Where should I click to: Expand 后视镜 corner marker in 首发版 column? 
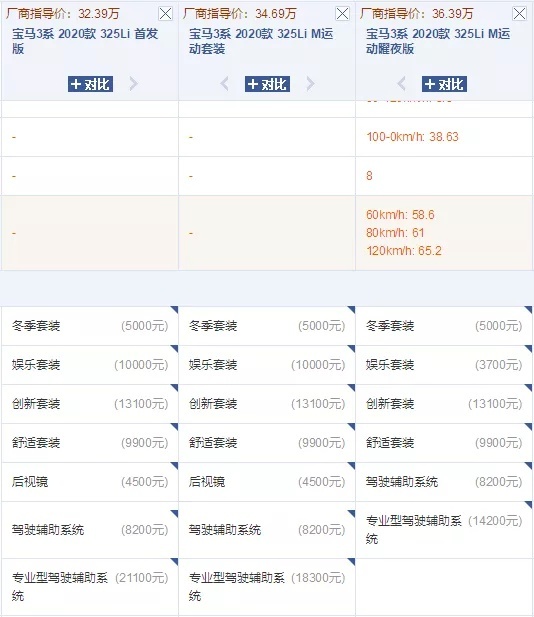click(x=175, y=466)
